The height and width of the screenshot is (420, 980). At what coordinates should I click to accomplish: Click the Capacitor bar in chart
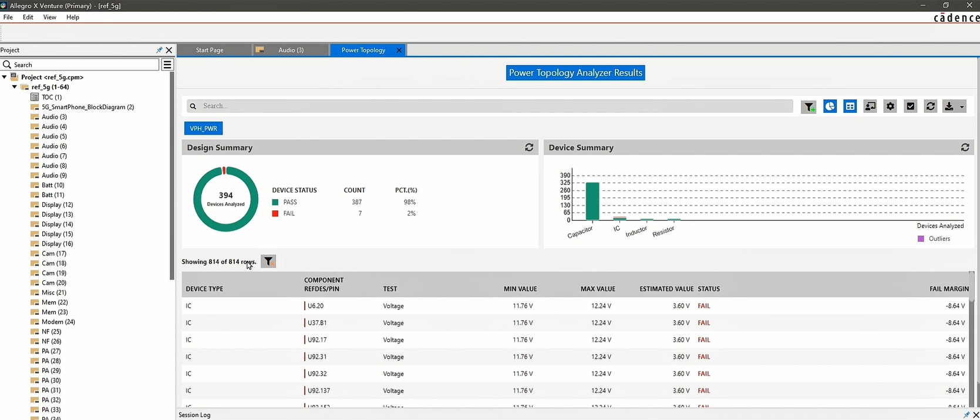(x=592, y=201)
